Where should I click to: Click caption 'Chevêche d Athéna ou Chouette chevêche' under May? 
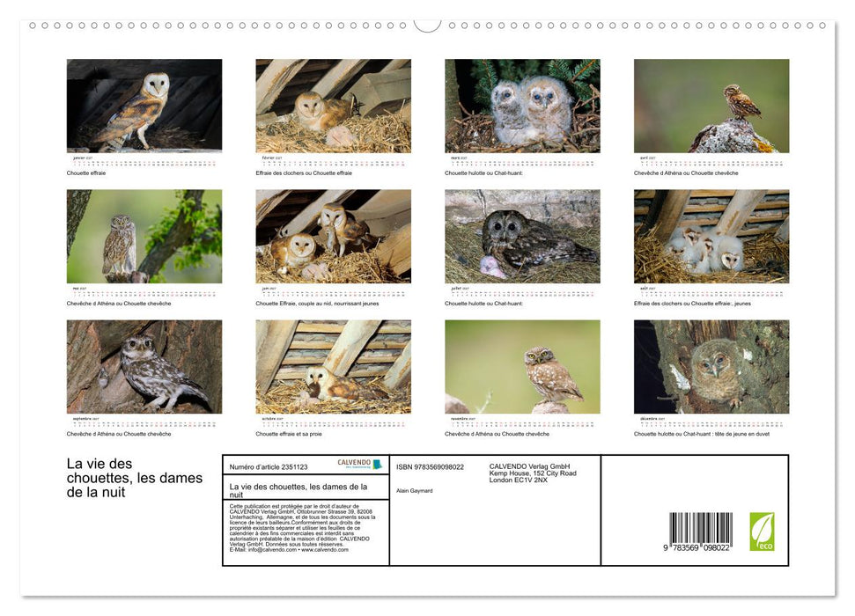[119, 303]
